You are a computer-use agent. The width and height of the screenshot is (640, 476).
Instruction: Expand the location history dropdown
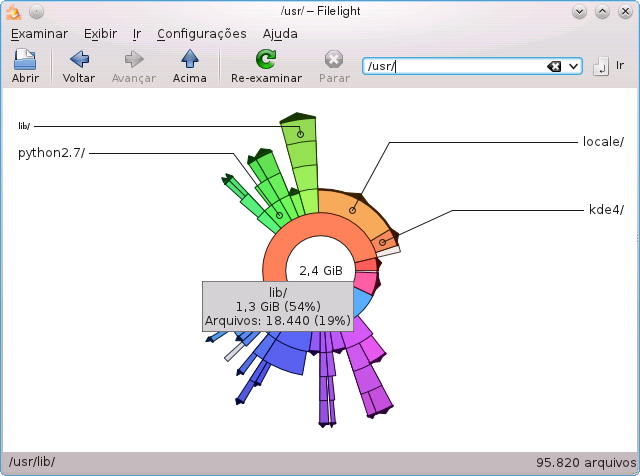pos(573,66)
